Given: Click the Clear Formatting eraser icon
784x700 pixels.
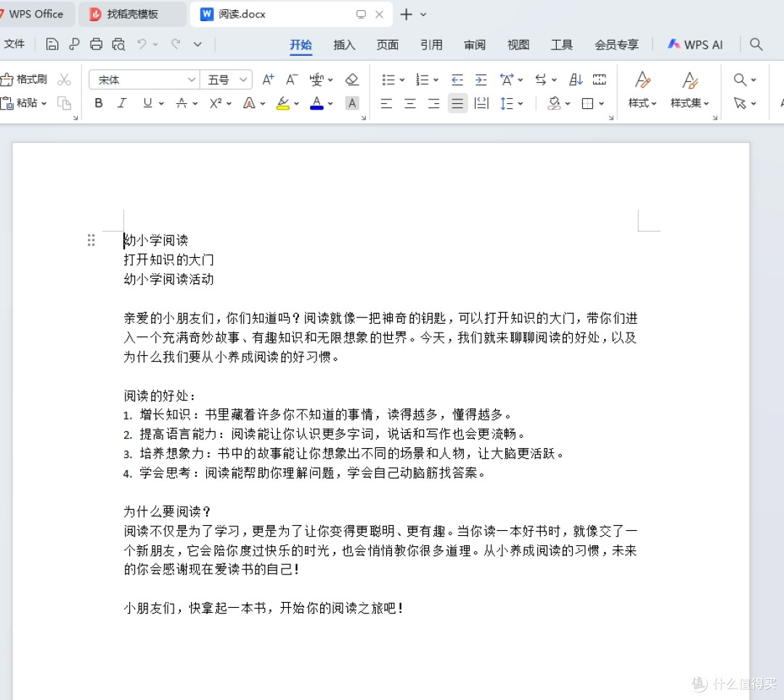Looking at the screenshot, I should 352,79.
